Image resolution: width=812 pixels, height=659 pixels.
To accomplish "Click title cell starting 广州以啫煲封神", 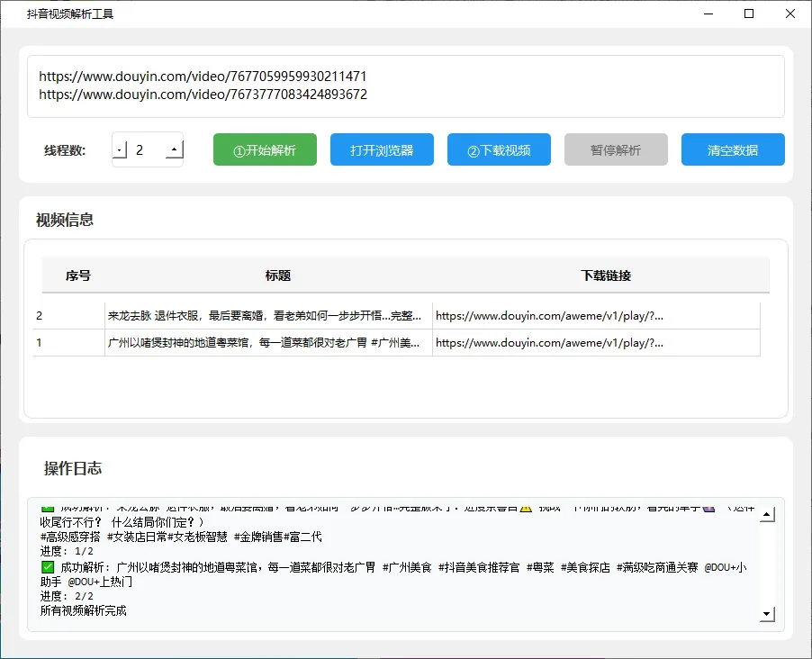I will pyautogui.click(x=268, y=342).
